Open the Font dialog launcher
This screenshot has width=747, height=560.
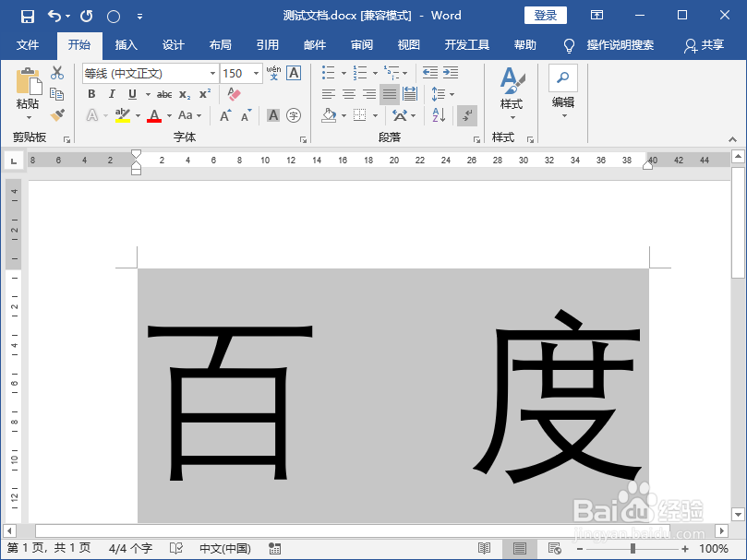click(303, 139)
